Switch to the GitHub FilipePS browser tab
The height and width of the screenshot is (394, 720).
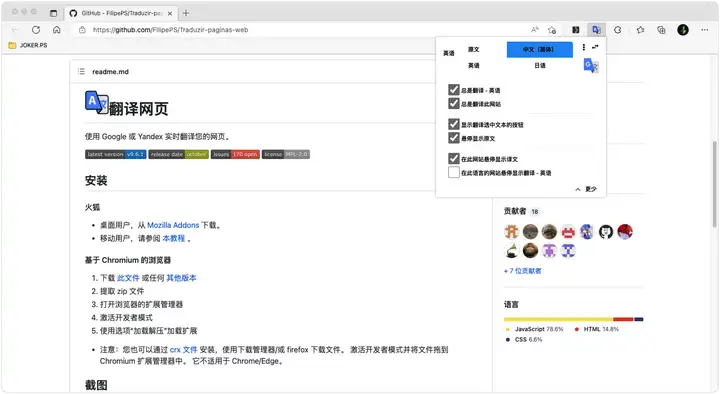pos(121,13)
